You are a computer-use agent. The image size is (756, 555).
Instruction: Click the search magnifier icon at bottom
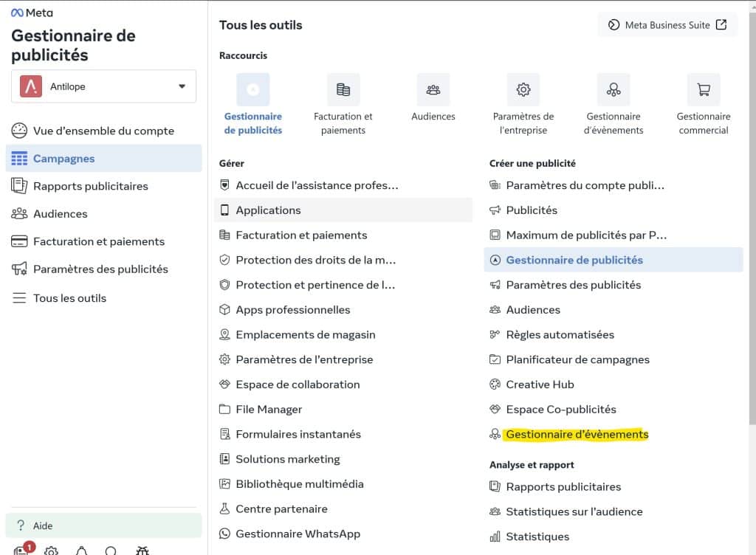pyautogui.click(x=111, y=550)
